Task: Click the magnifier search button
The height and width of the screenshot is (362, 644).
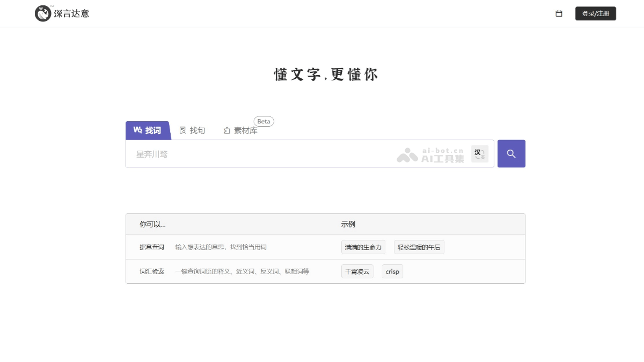Action: pos(511,153)
